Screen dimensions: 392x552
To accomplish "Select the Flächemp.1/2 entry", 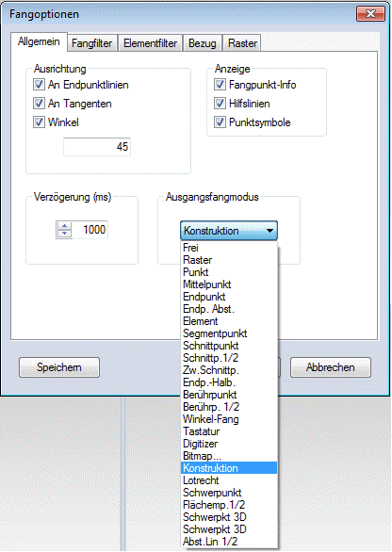I will coord(229,505).
